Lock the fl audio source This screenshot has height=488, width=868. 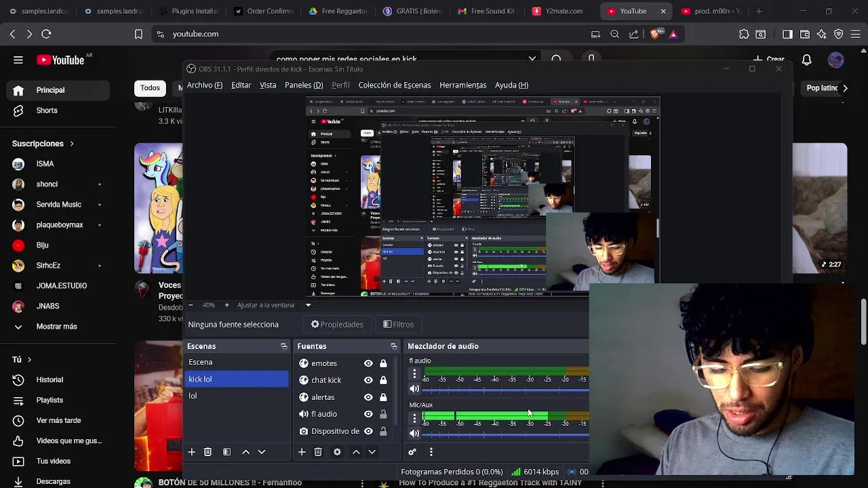(x=383, y=414)
